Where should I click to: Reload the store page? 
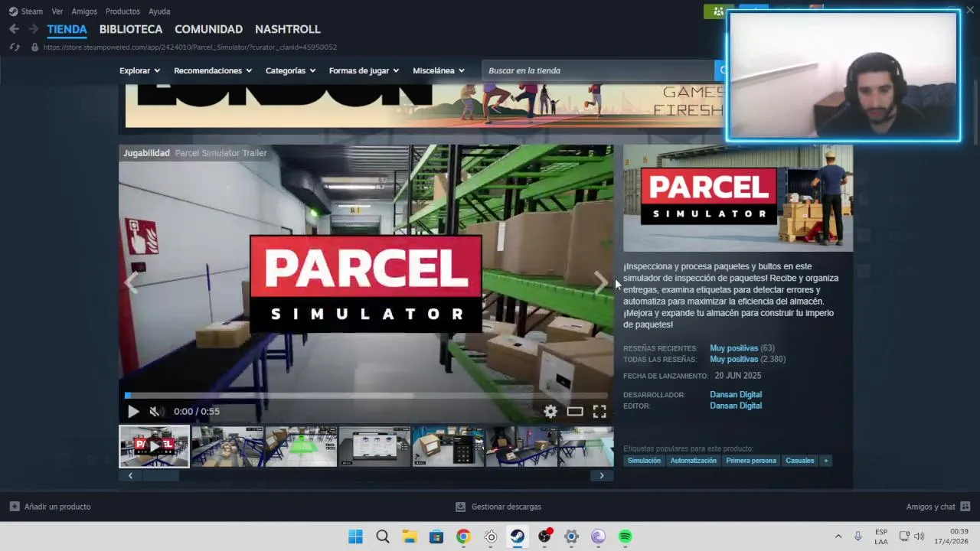[x=14, y=47]
